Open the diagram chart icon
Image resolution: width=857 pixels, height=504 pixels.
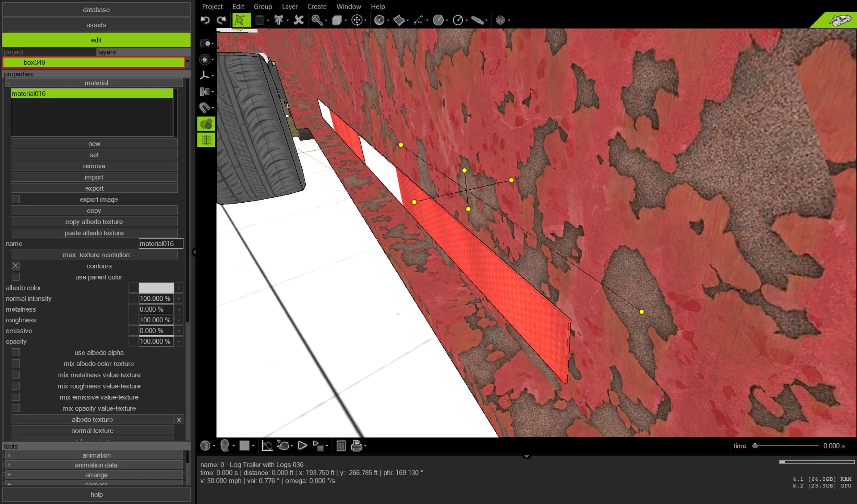click(x=267, y=446)
